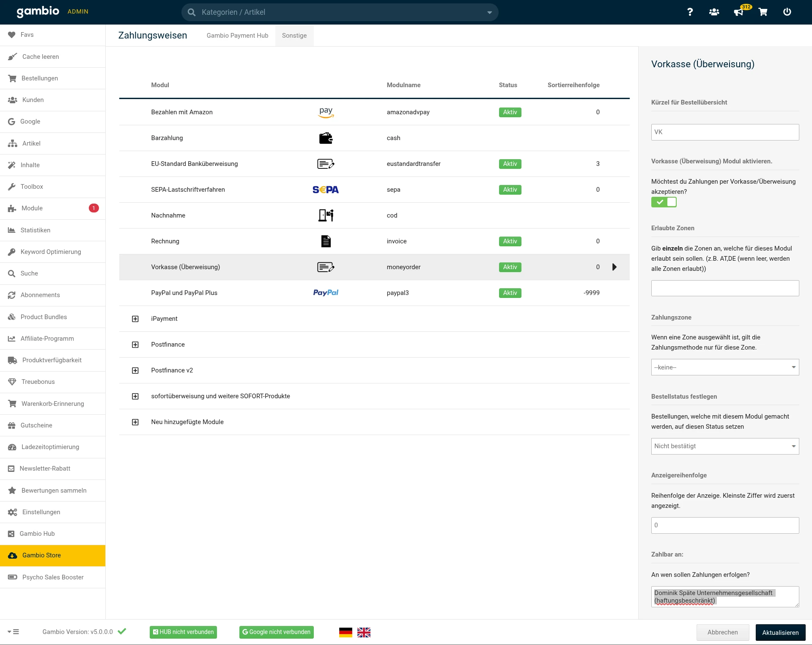The height and width of the screenshot is (645, 812).
Task: Click the shopping cart header icon
Action: (763, 12)
